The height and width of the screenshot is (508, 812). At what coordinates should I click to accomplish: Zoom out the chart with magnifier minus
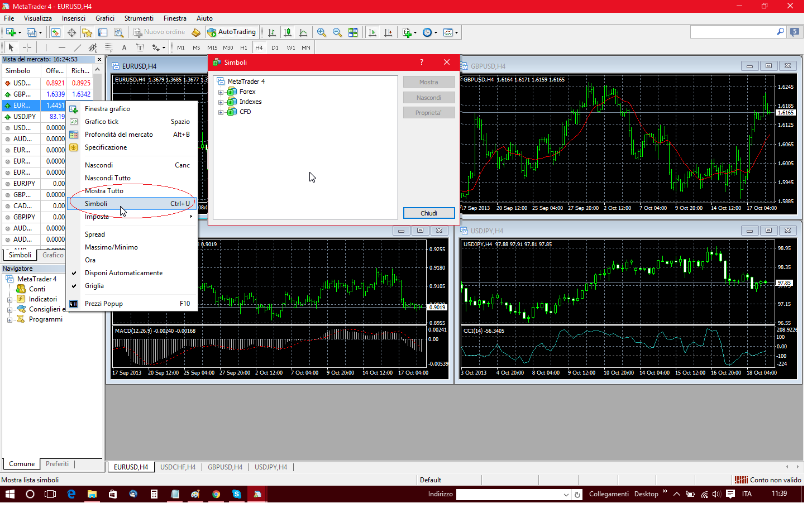(x=337, y=32)
